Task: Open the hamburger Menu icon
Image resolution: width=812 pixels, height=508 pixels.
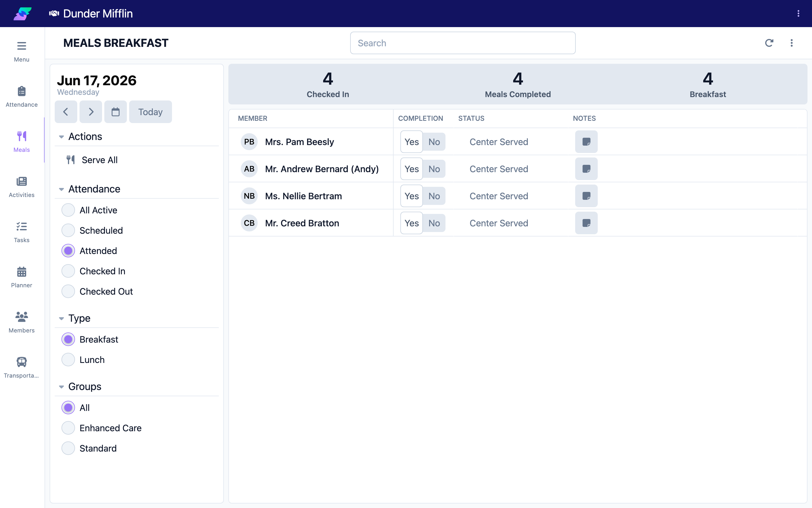Action: (21, 46)
